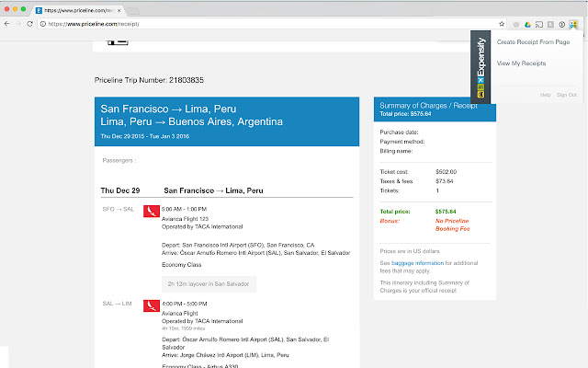Click Avianca logo for the SFO to SAL flight
The width and height of the screenshot is (588, 368).
pyautogui.click(x=152, y=211)
